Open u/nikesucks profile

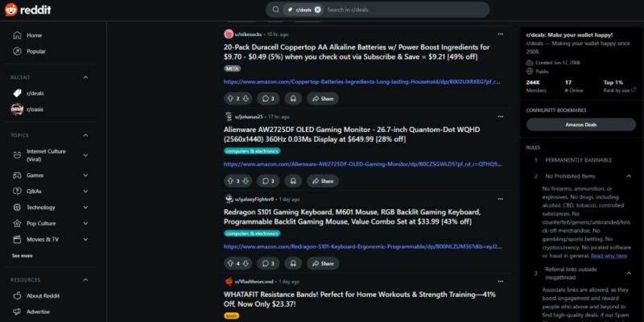[250, 35]
